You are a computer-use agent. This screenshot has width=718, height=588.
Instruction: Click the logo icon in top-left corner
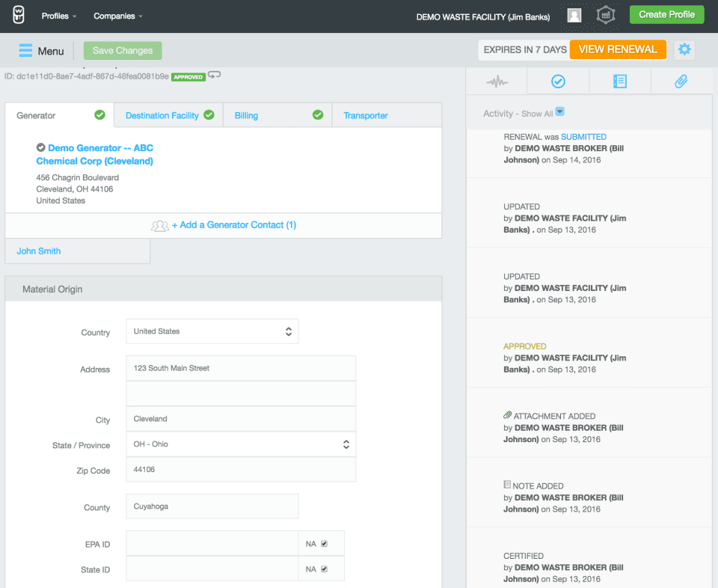click(19, 15)
